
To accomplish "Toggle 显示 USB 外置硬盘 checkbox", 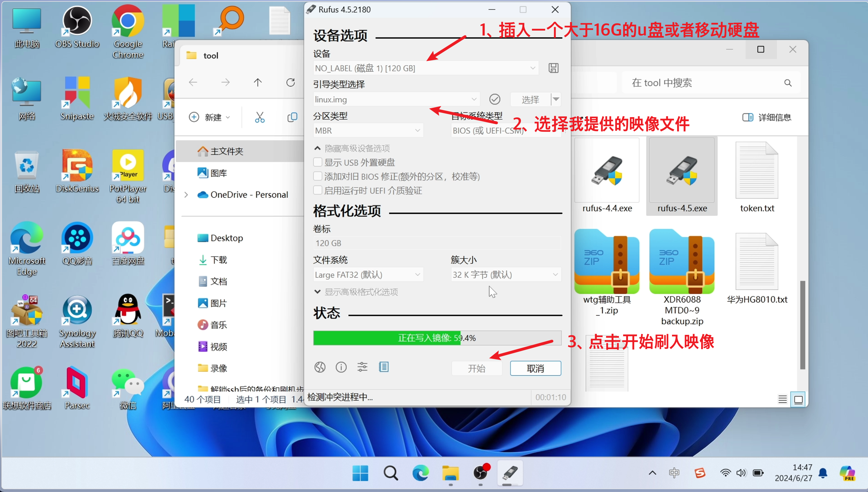I will (x=318, y=162).
